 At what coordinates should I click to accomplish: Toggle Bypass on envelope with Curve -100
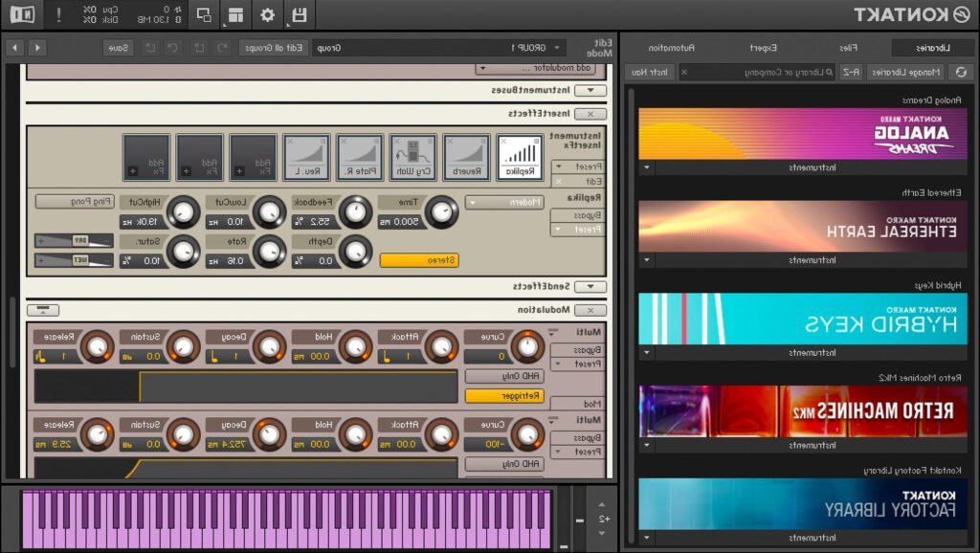[x=577, y=438]
